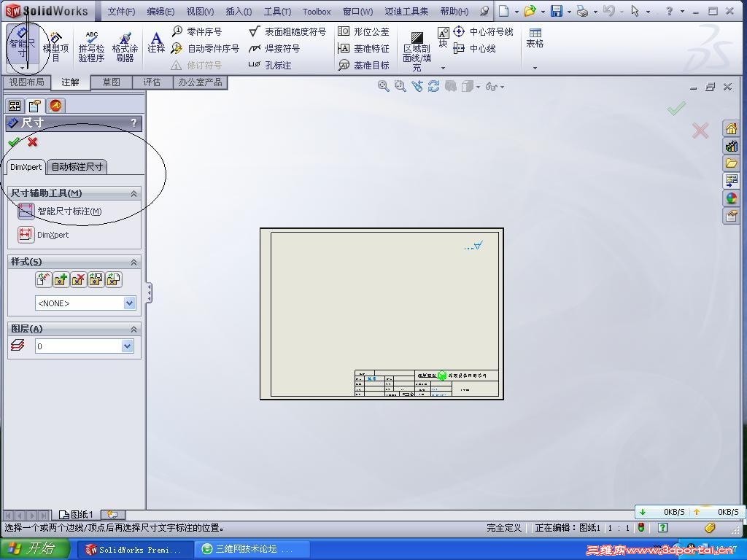The height and width of the screenshot is (560, 747).
Task: Add a 中心线 centerline
Action: coord(474,48)
